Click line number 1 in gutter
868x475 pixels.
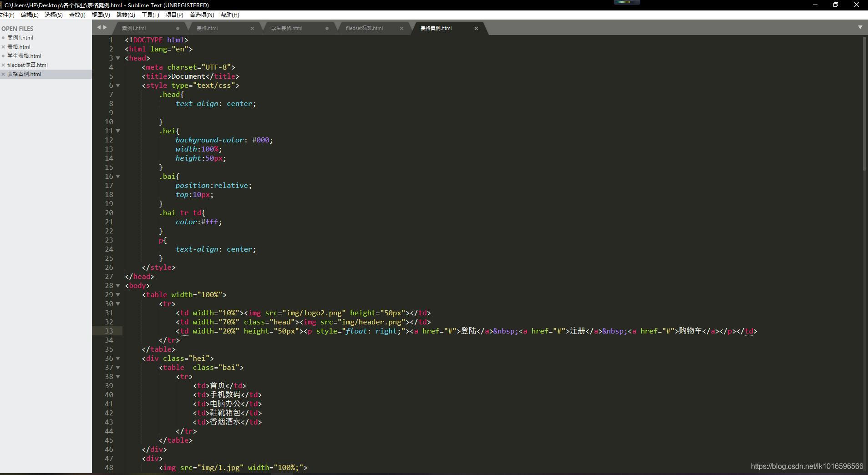pos(111,40)
